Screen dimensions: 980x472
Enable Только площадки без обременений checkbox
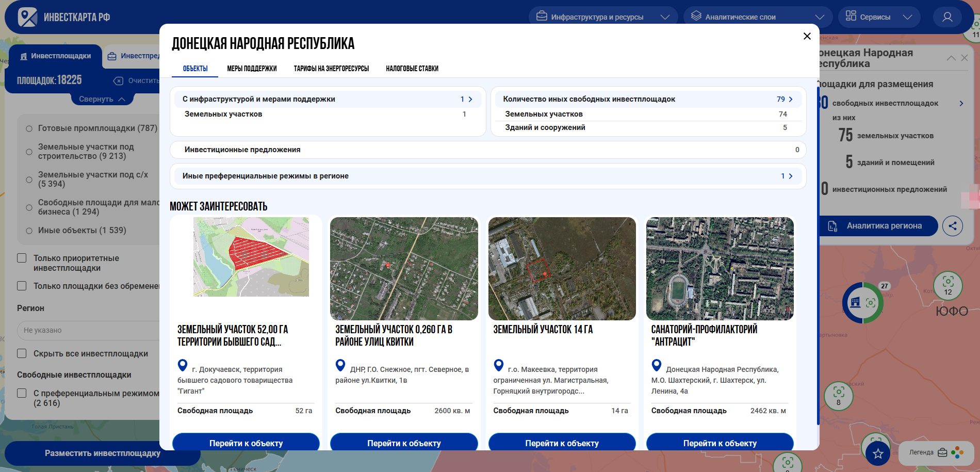tap(22, 286)
